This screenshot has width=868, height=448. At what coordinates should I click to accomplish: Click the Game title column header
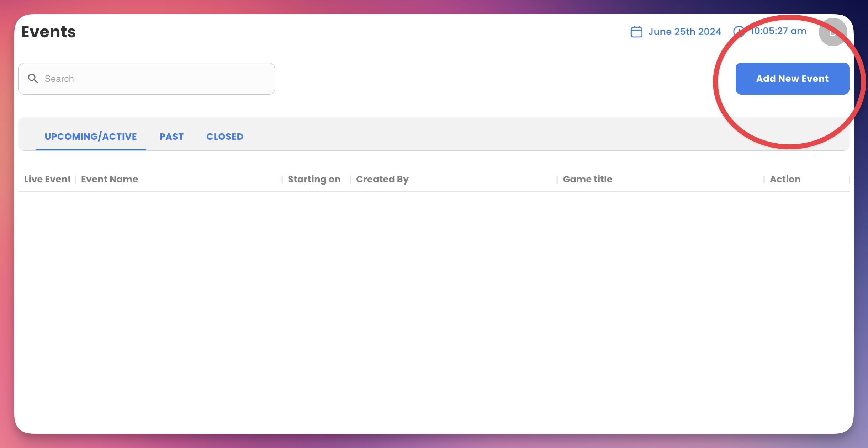click(588, 179)
